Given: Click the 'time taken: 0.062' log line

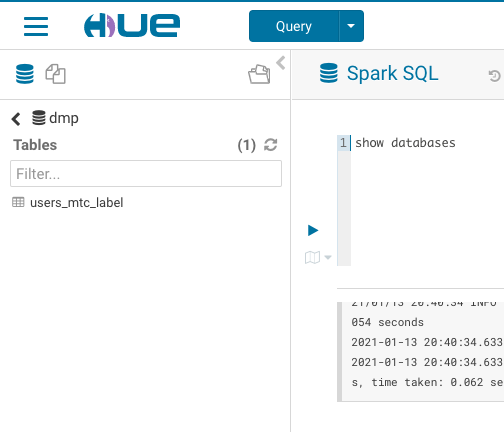Looking at the screenshot, I should point(427,382).
